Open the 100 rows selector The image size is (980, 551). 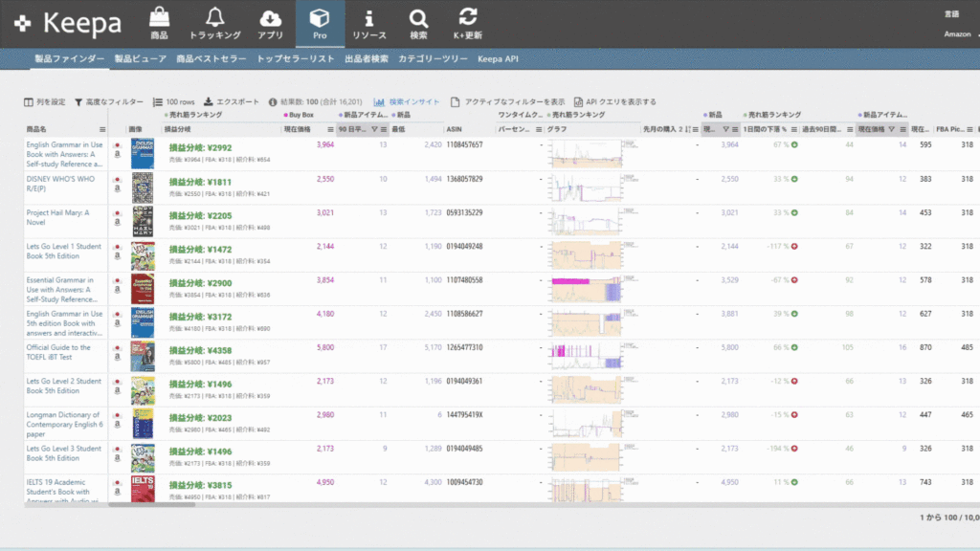coord(173,101)
